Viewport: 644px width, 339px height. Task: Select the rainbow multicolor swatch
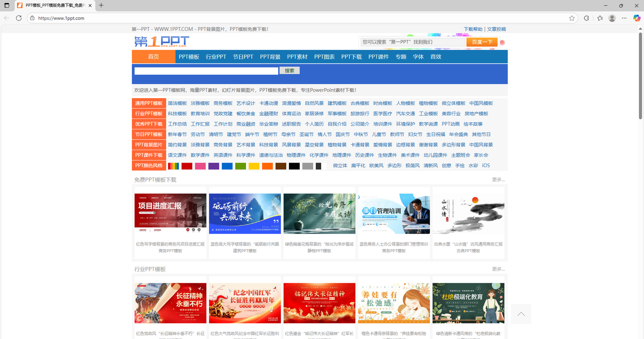pyautogui.click(x=174, y=166)
